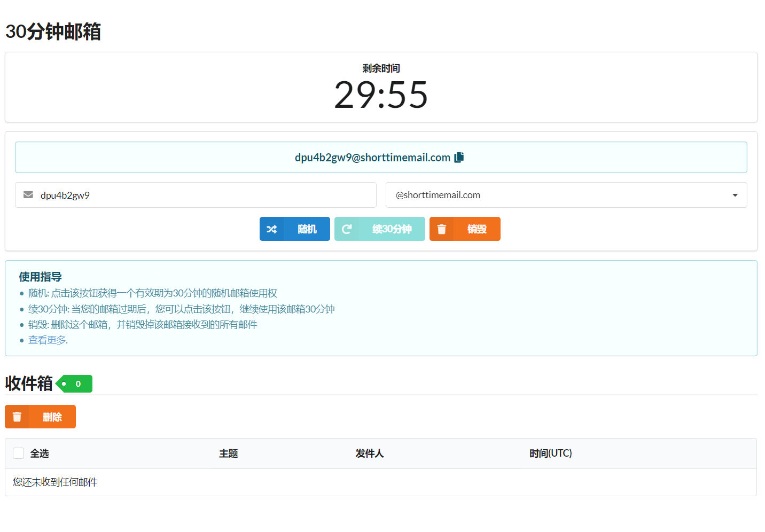The height and width of the screenshot is (532, 765).
Task: Tick the 全选 select-all checkbox
Action: click(x=19, y=453)
